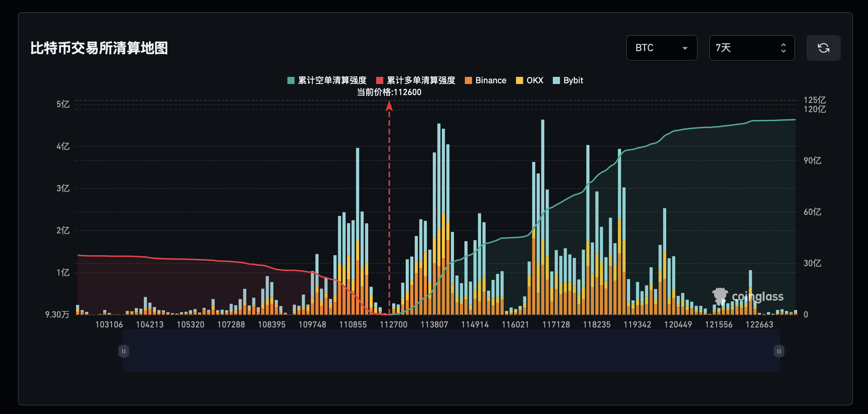
Task: Refresh the liquidation map data
Action: click(823, 48)
